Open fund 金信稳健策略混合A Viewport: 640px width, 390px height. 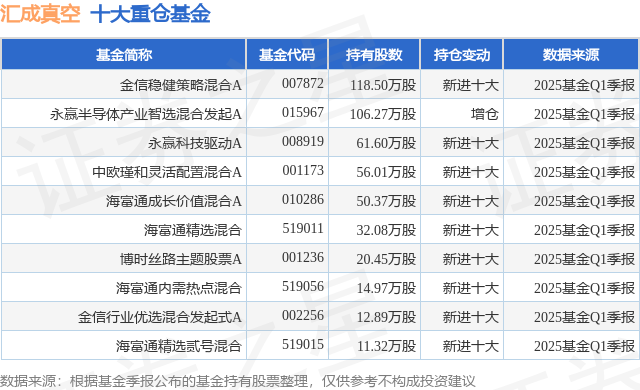click(x=180, y=85)
